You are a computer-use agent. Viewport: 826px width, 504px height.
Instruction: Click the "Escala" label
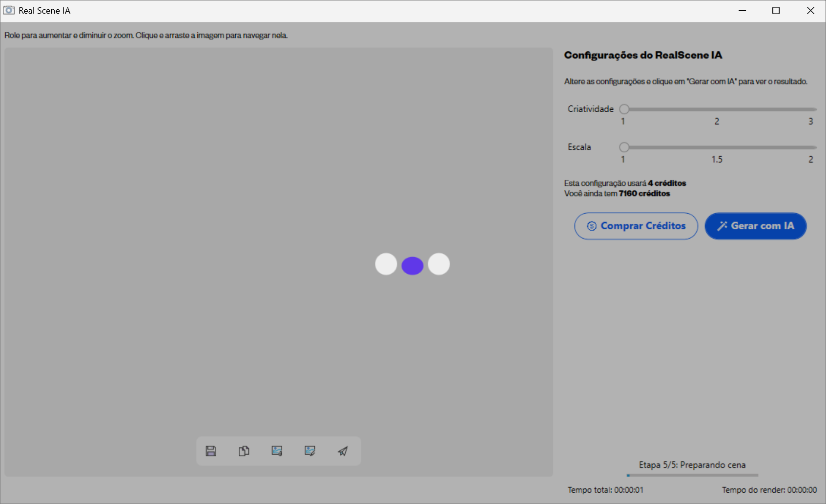click(579, 147)
